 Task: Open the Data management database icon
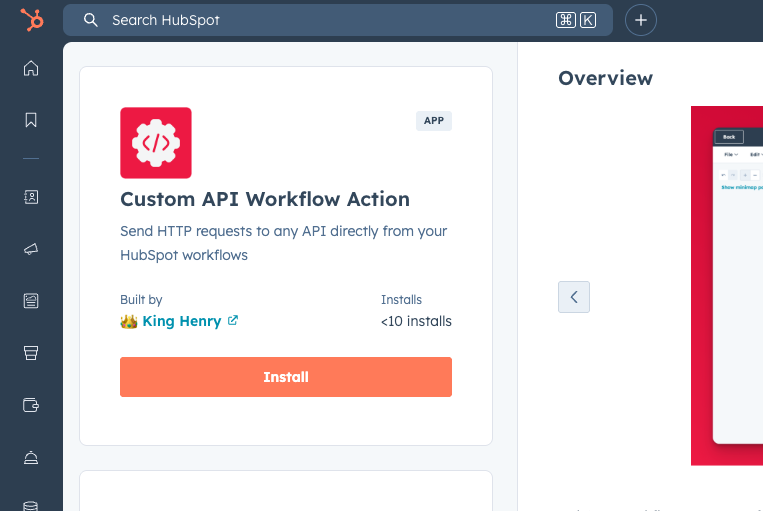point(31,505)
